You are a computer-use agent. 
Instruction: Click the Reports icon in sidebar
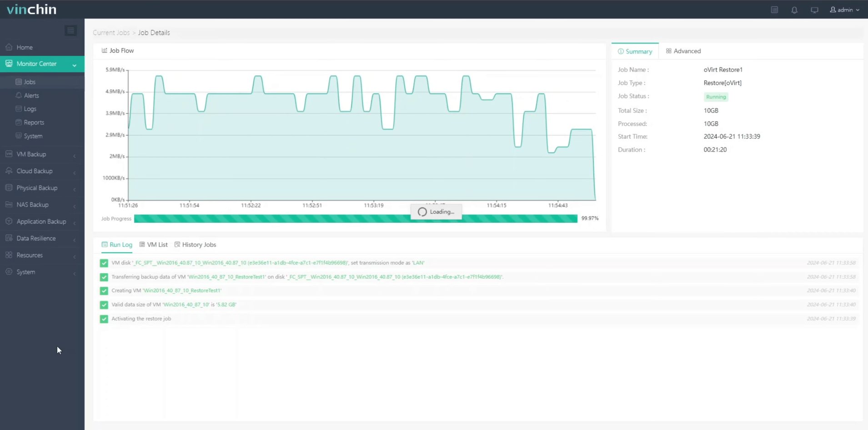point(19,122)
